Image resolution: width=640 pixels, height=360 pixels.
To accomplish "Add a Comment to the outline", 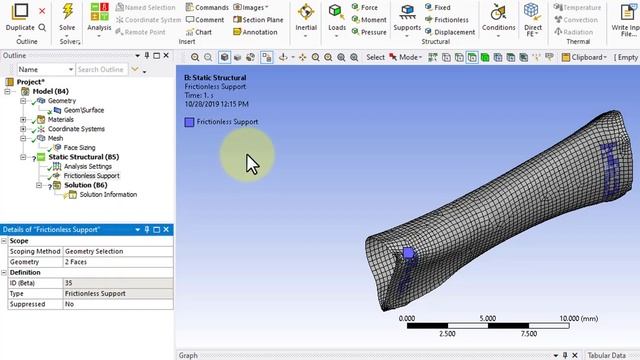I will [x=205, y=20].
